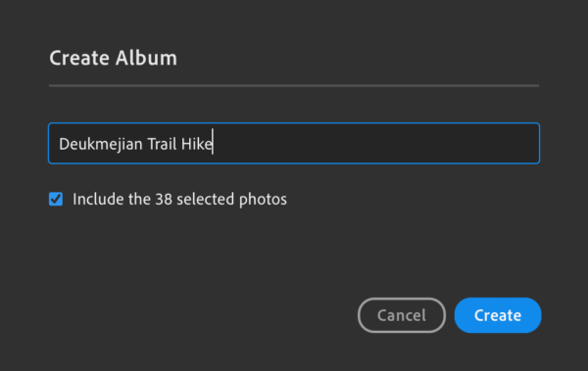Screen dimensions: 588x371
Task: Click the word 'Trail' in name field
Action: click(x=162, y=144)
